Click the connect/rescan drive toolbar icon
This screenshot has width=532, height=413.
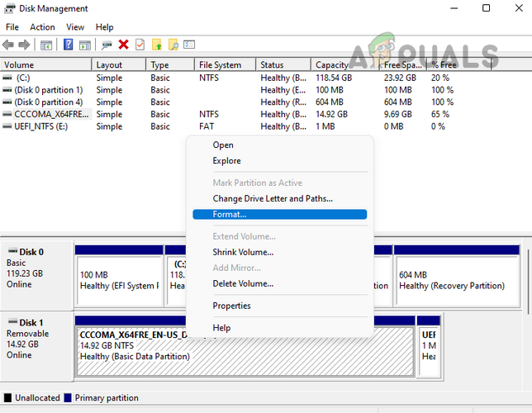click(x=107, y=45)
